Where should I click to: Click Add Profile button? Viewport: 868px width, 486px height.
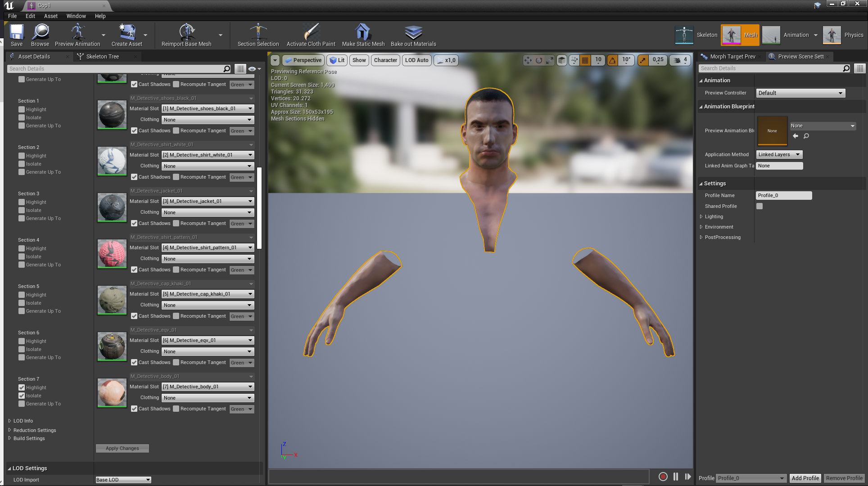click(x=805, y=478)
